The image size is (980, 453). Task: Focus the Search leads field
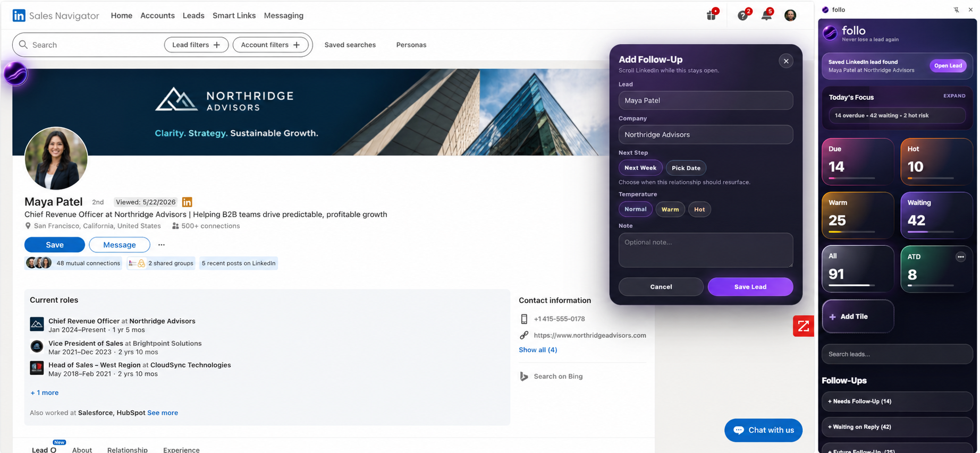(x=897, y=354)
